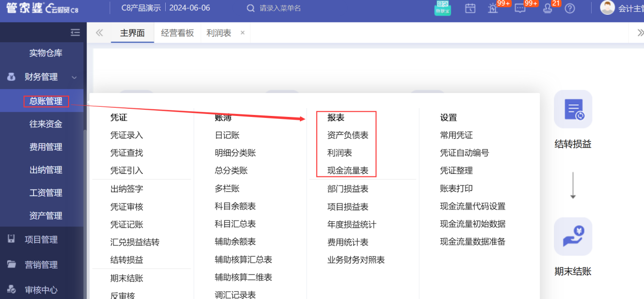This screenshot has height=299, width=644.
Task: Click the 会计主管 user avatar
Action: 607,8
